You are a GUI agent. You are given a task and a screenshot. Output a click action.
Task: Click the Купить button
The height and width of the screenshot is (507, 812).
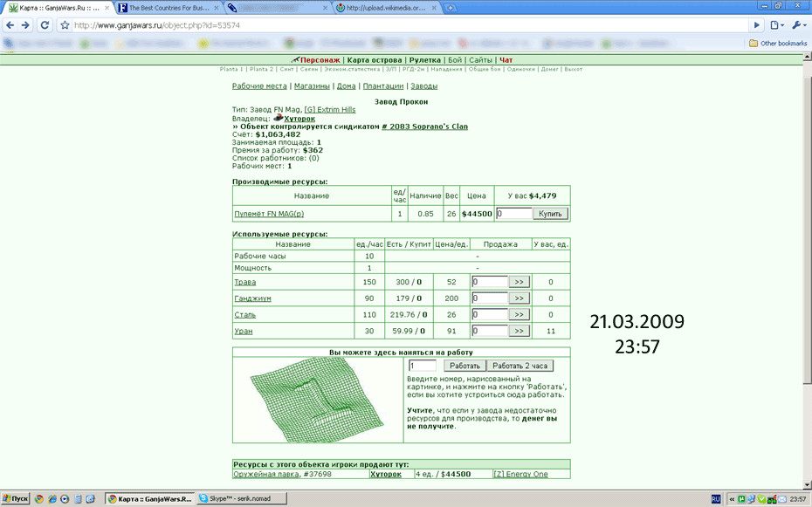[x=550, y=213]
